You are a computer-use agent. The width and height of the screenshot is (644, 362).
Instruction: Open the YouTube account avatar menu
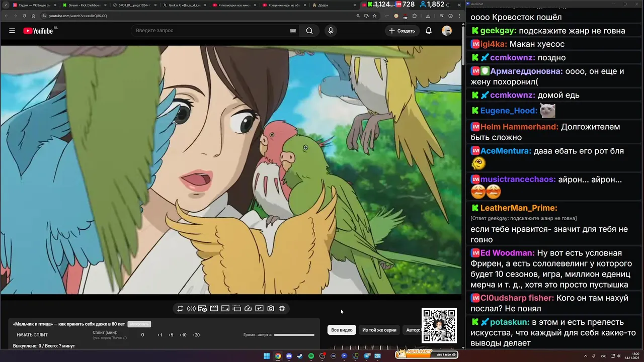[x=447, y=31]
